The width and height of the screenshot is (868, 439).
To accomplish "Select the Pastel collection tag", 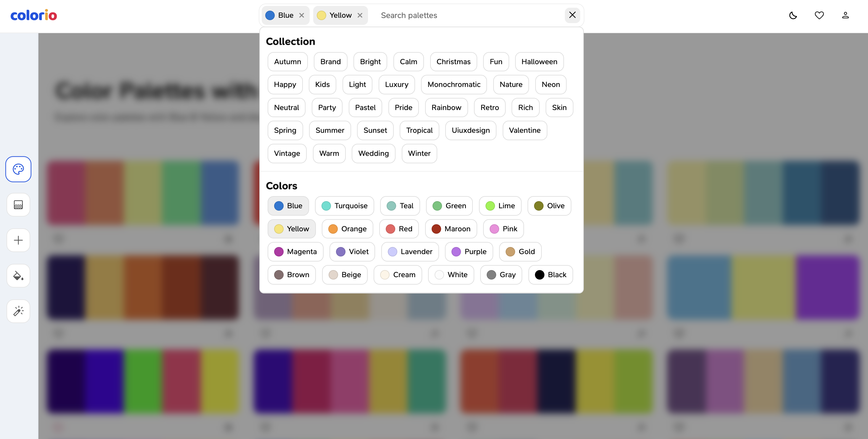I will (365, 107).
